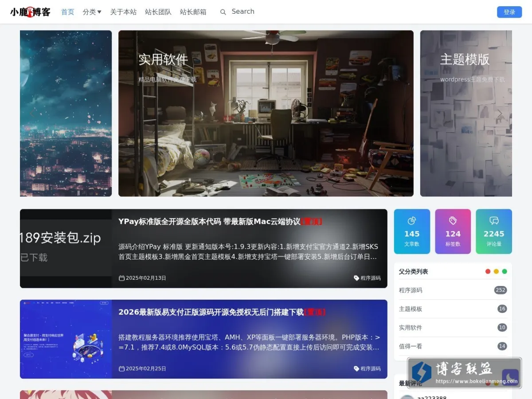The height and width of the screenshot is (399, 532).
Task: Click the search magnifier icon
Action: click(x=223, y=12)
